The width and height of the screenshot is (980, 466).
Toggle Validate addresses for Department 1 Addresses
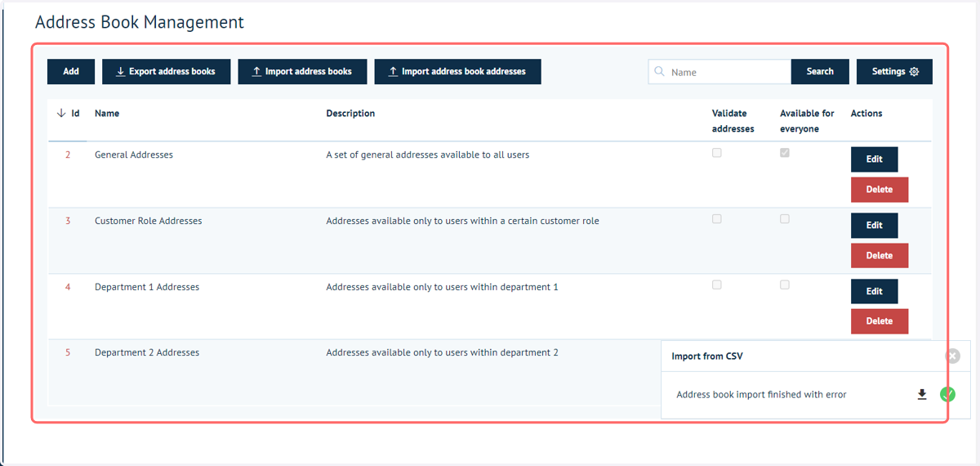click(x=717, y=285)
